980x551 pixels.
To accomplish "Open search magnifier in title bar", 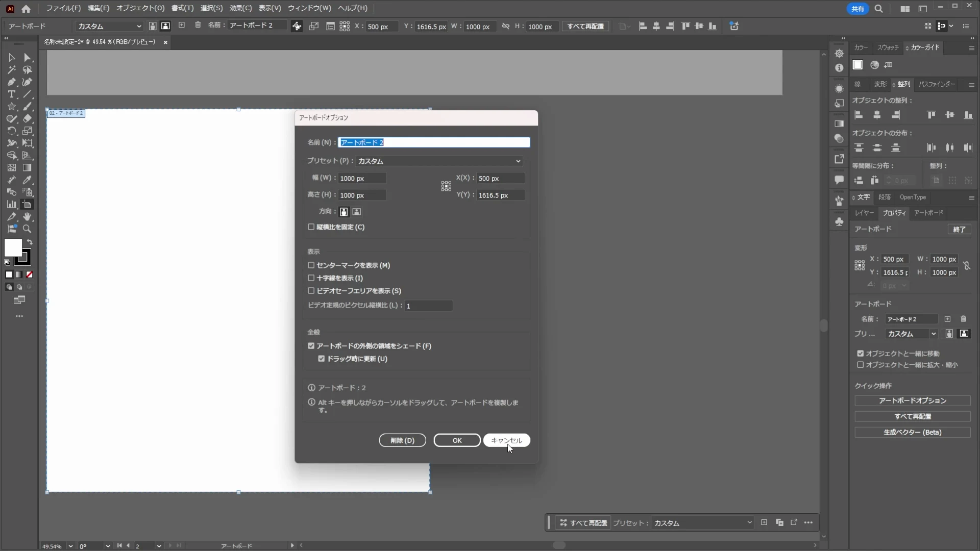I will [x=878, y=9].
